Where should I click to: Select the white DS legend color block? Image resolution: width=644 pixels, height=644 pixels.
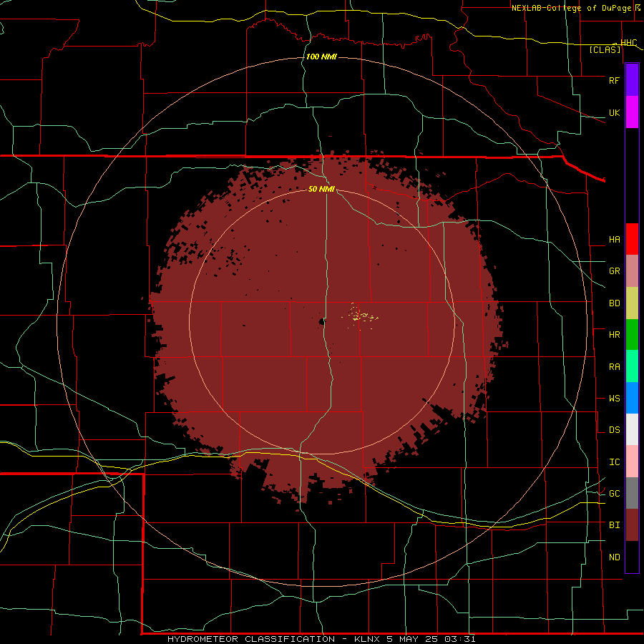pyautogui.click(x=632, y=429)
